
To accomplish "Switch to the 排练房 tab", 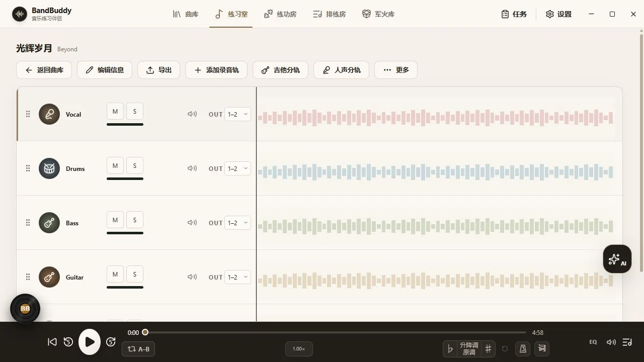I will click(x=330, y=14).
